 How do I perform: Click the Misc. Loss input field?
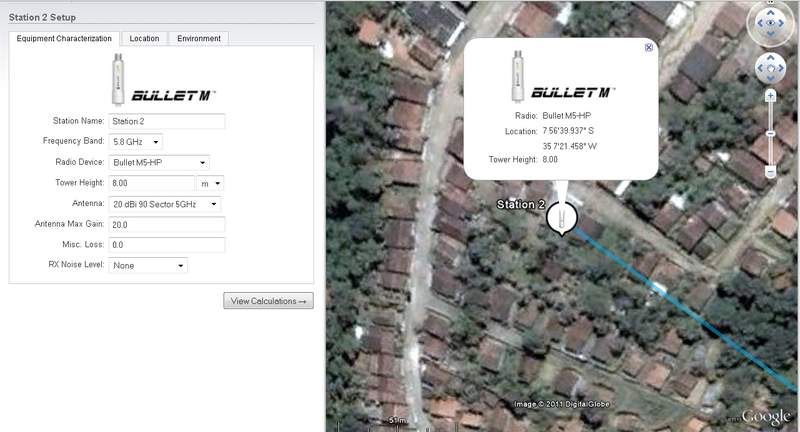pyautogui.click(x=167, y=245)
